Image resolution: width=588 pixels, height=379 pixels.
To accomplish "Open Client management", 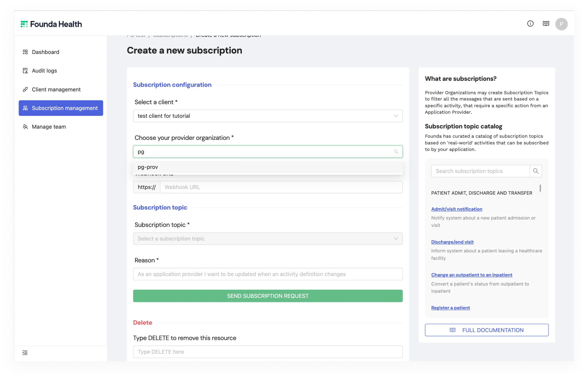I will (x=61, y=89).
